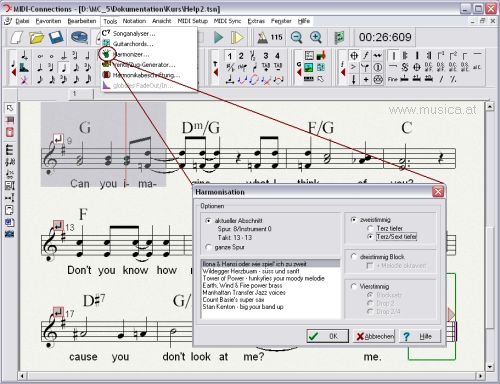Image resolution: width=500 pixels, height=384 pixels.
Task: Click the metronome icon
Action: point(262,37)
